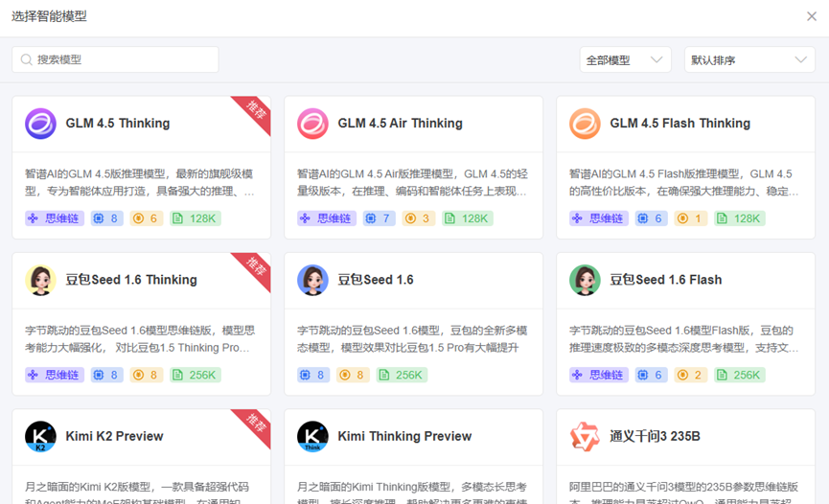Click 思维链 tag on 豆包Seed 1.6 Thinking

point(55,375)
